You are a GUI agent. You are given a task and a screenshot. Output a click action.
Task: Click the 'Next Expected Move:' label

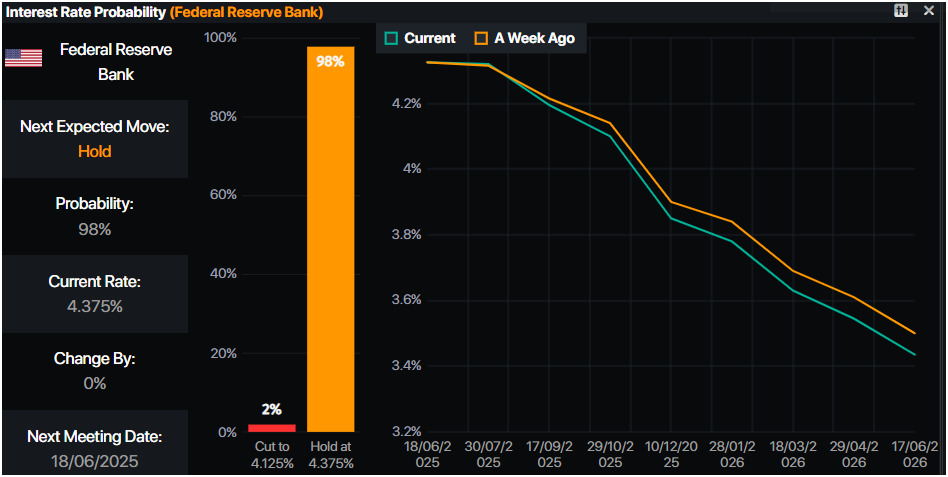click(95, 126)
